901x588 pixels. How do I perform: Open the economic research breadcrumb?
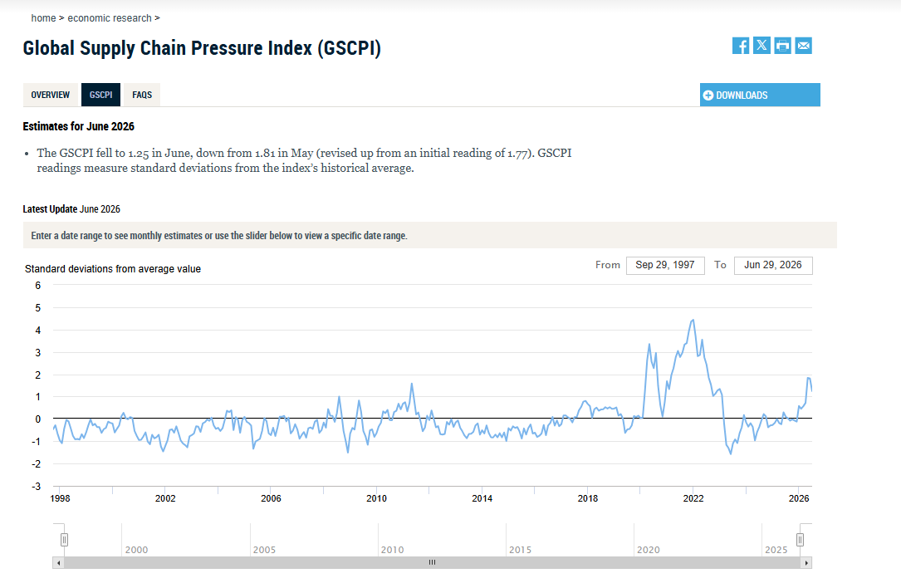click(x=110, y=17)
